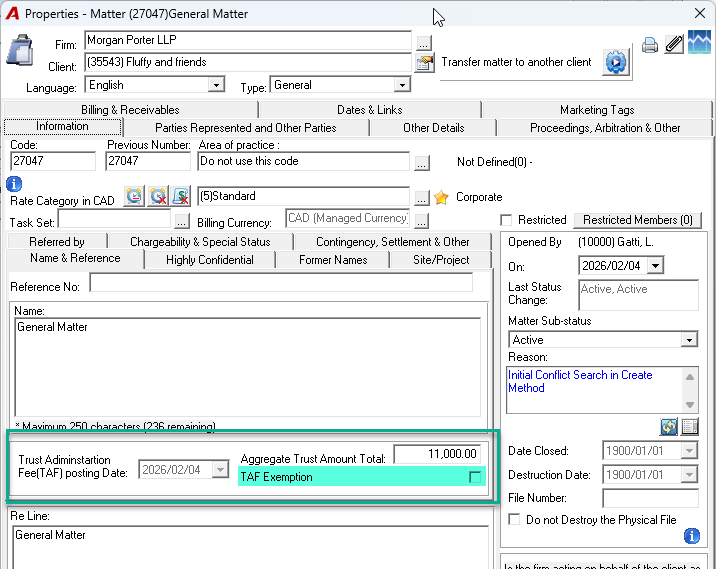The image size is (716, 569).
Task: Click the browse button for Task Set
Action: click(181, 221)
